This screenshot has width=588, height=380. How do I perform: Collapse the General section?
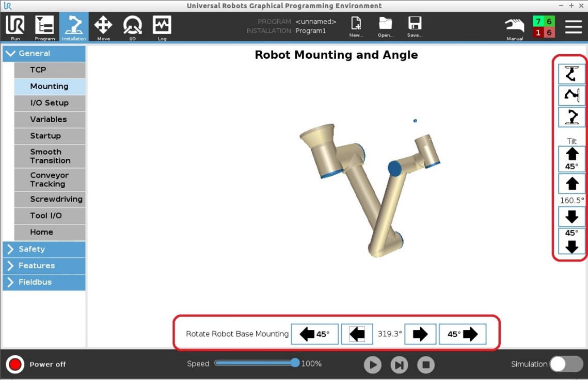point(44,54)
